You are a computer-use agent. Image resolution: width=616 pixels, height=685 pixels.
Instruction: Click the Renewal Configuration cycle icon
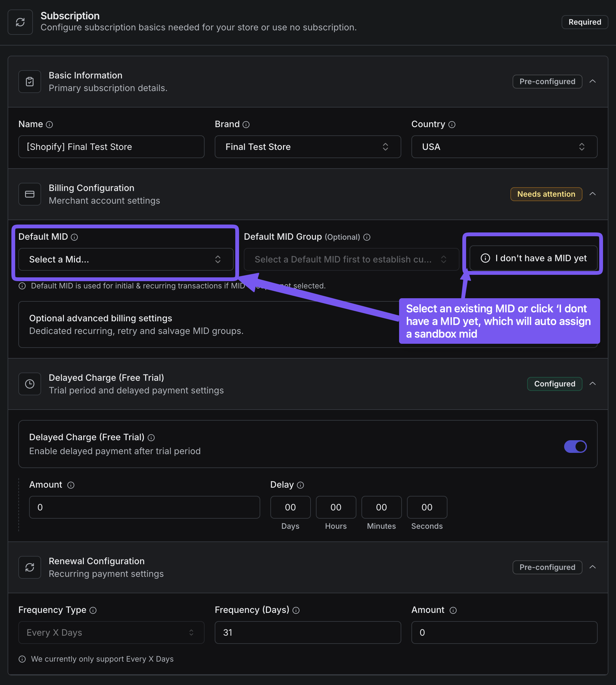(x=30, y=567)
